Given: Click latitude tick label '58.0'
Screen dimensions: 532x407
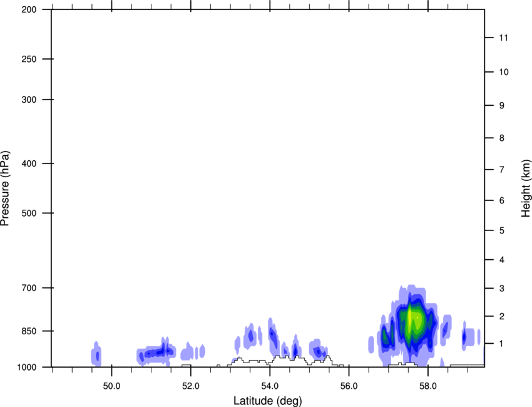Looking at the screenshot, I should pyautogui.click(x=428, y=386).
